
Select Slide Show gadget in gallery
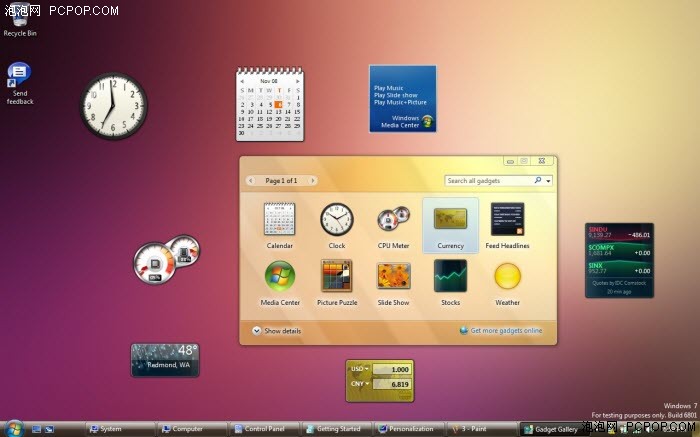pyautogui.click(x=393, y=283)
